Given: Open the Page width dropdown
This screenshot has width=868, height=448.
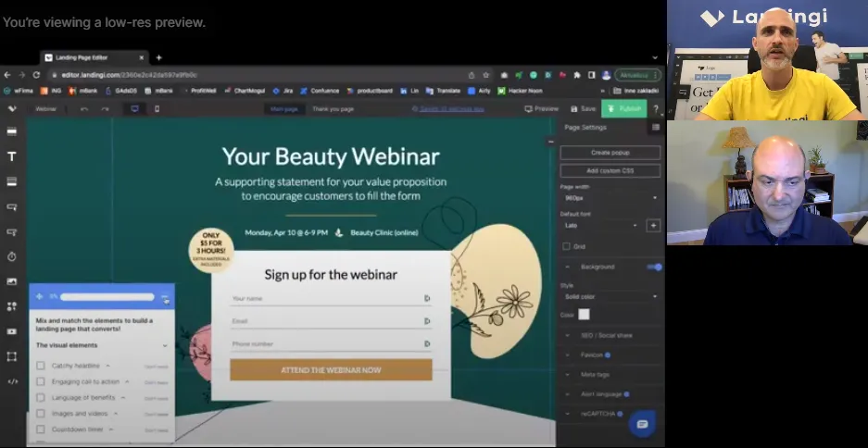Looking at the screenshot, I should [x=610, y=198].
